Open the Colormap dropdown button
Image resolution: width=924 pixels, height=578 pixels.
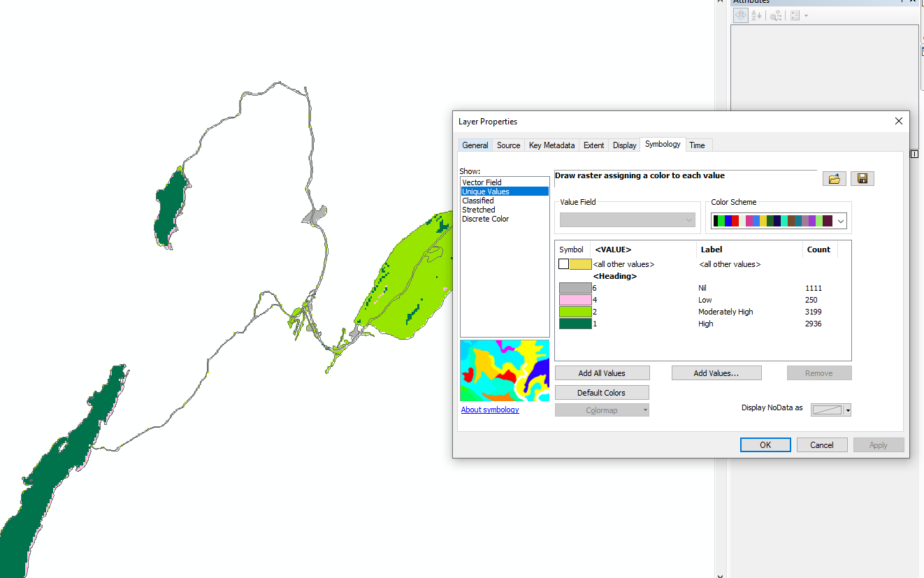click(x=602, y=410)
